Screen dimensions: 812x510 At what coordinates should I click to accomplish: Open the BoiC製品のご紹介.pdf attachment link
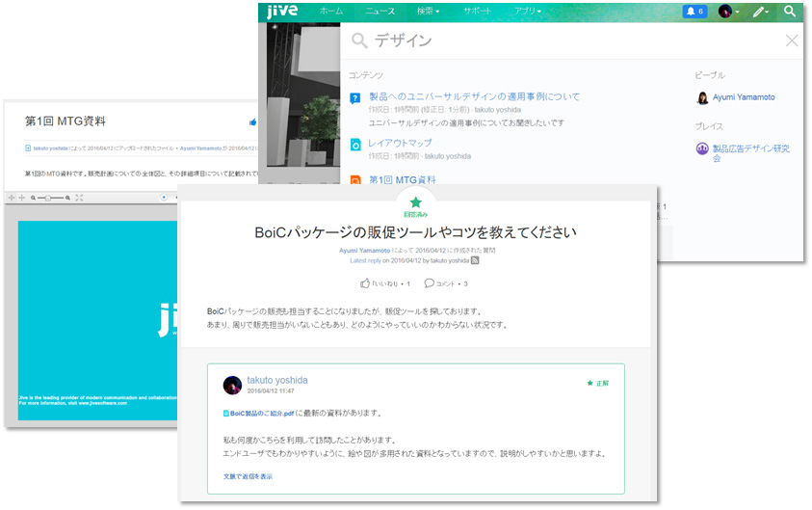[259, 412]
